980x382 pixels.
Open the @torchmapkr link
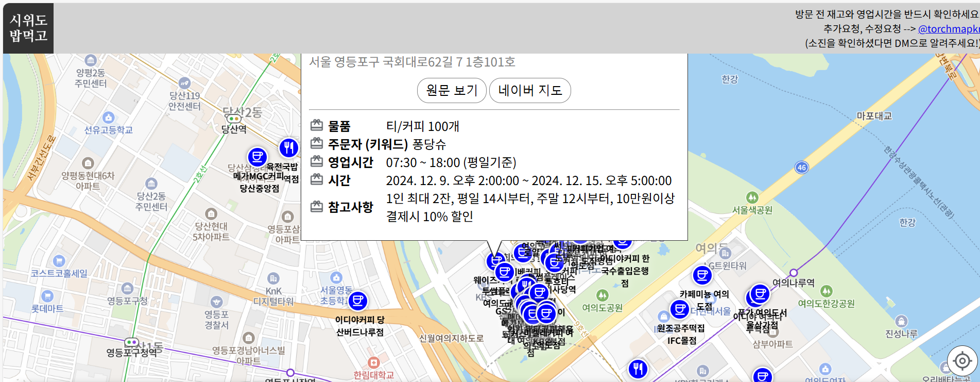(949, 29)
